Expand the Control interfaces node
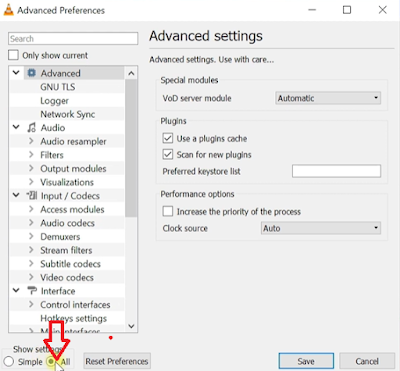The height and width of the screenshot is (371, 400). coord(31,304)
